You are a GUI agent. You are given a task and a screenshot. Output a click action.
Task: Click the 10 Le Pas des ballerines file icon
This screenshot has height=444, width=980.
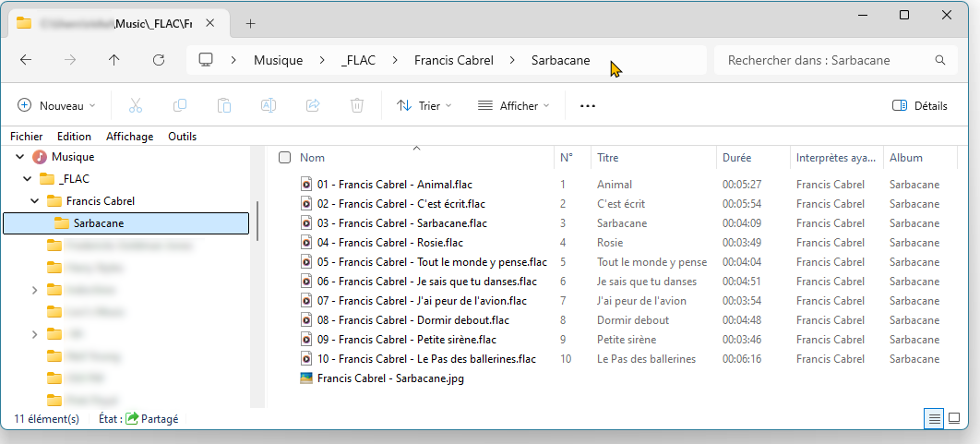click(x=306, y=359)
